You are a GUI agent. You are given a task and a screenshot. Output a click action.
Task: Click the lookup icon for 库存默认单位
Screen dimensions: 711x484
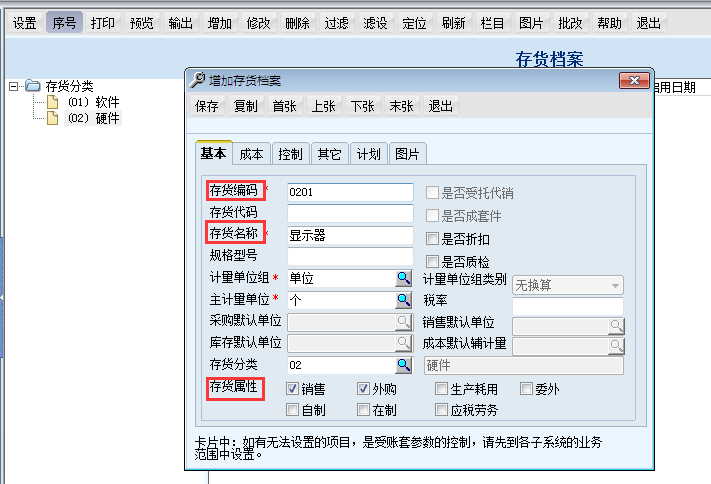pyautogui.click(x=404, y=343)
